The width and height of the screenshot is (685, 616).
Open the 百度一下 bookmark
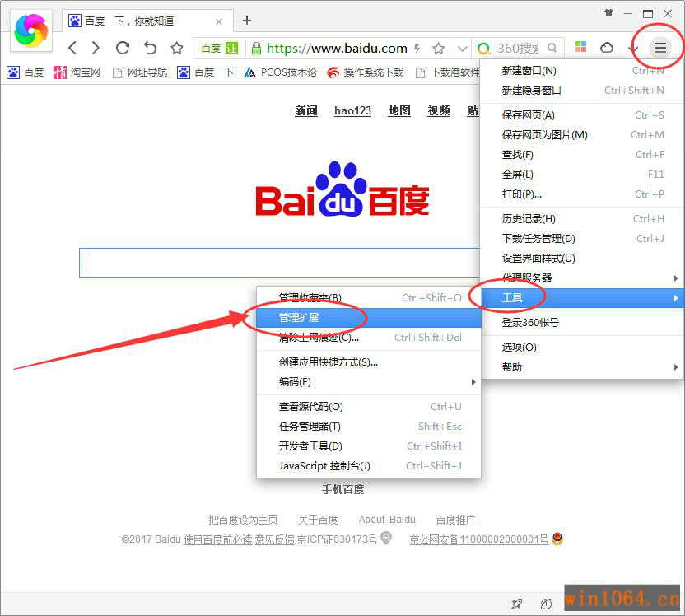point(205,72)
